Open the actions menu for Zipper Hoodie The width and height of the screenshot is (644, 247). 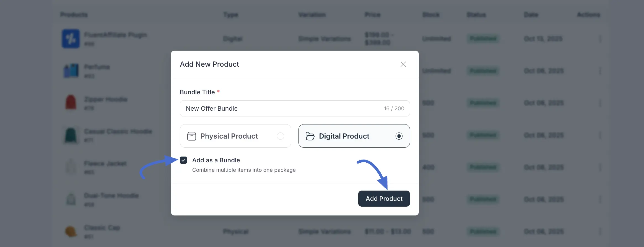pos(600,103)
